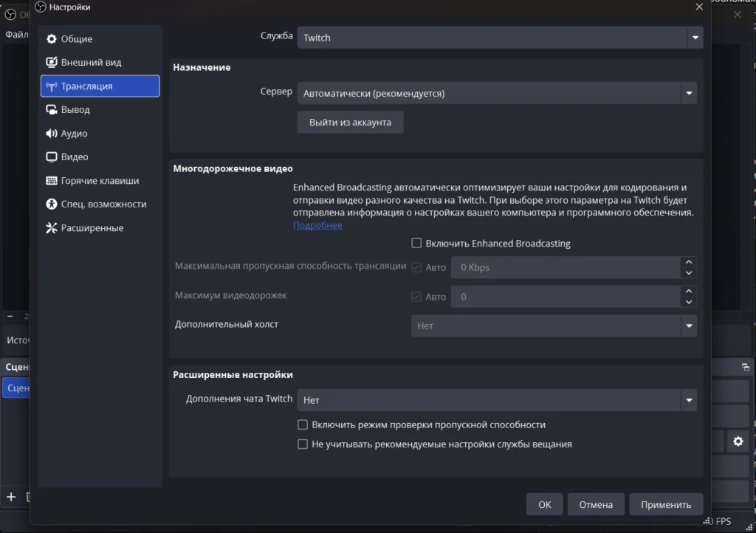756x533 pixels.
Task: Open the Служба dropdown showing Twitch
Action: point(500,38)
